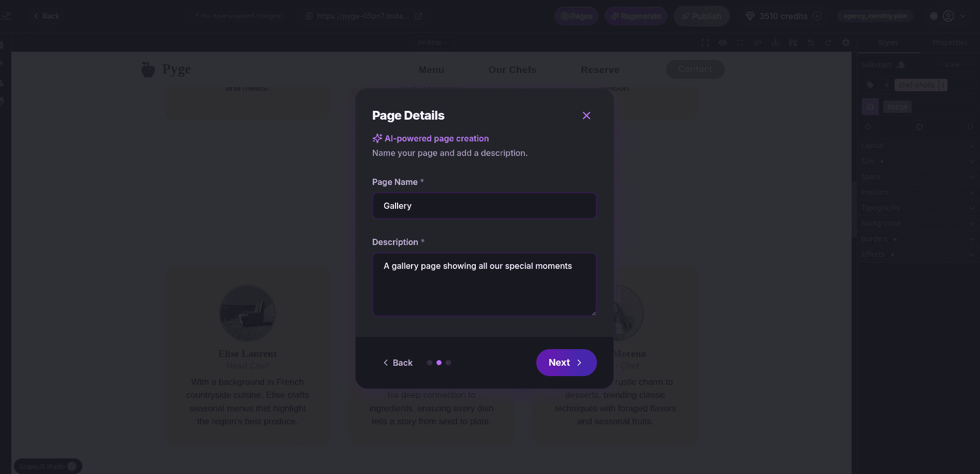This screenshot has width=980, height=474.
Task: Toggle the purple Image component badge
Action: pyautogui.click(x=870, y=107)
